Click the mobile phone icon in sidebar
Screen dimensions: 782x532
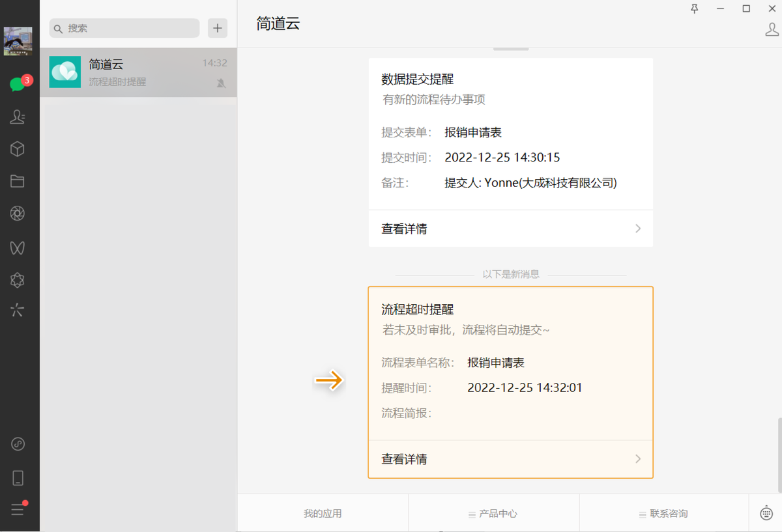(x=18, y=478)
